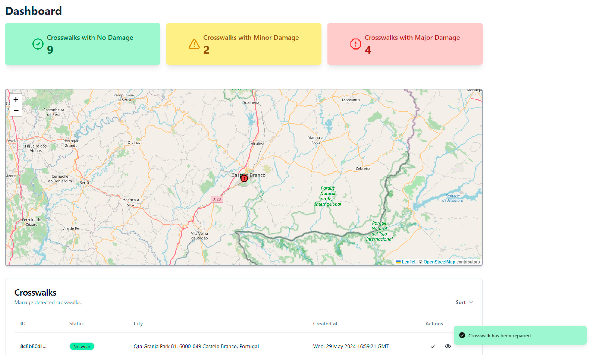The width and height of the screenshot is (593, 364).
Task: Click the No wear status badge
Action: 82,346
